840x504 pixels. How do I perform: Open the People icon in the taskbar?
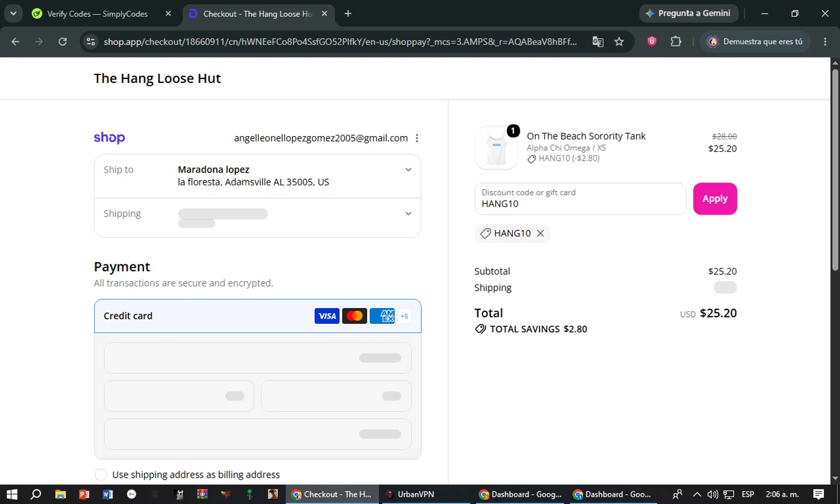(x=678, y=494)
